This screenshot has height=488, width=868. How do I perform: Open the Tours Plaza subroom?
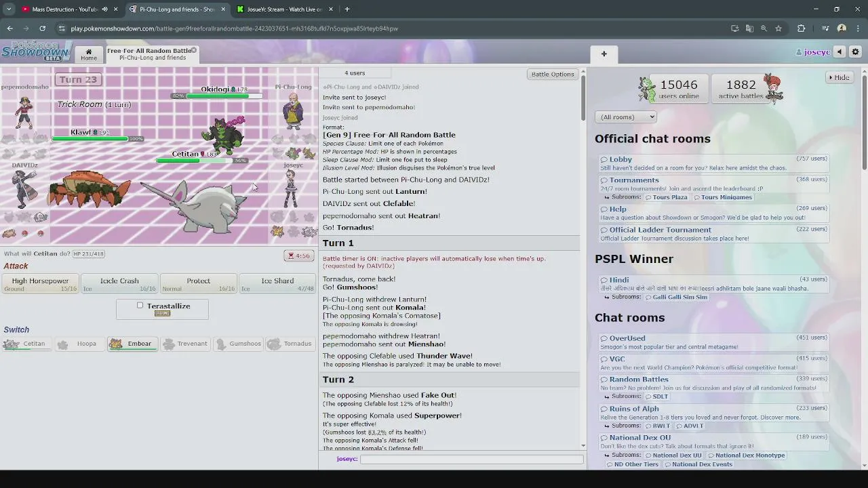[666, 197]
